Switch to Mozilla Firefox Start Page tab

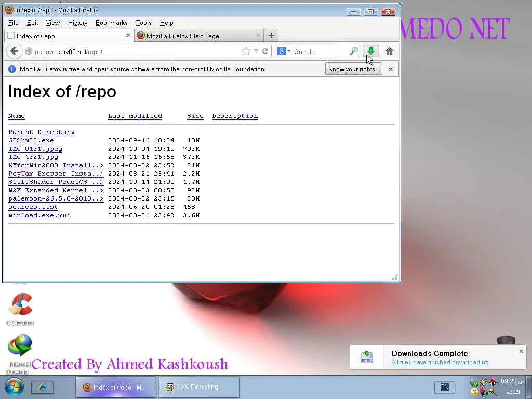(x=199, y=36)
